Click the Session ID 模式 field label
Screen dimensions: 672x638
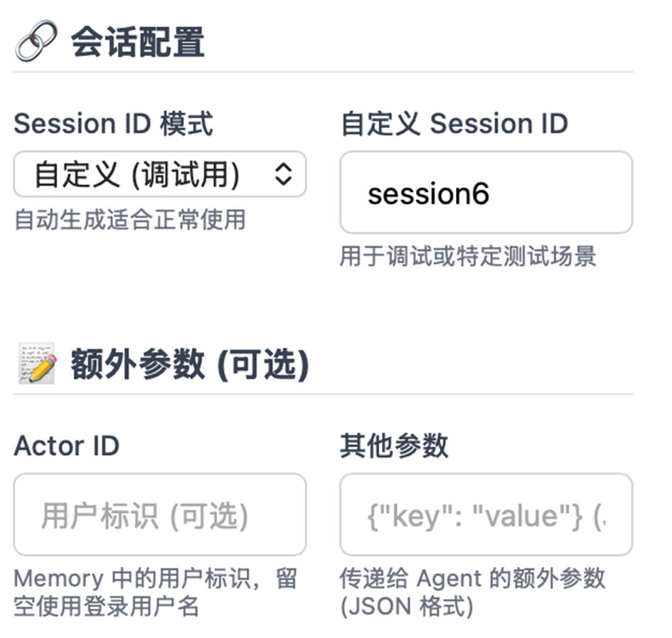[x=113, y=124]
